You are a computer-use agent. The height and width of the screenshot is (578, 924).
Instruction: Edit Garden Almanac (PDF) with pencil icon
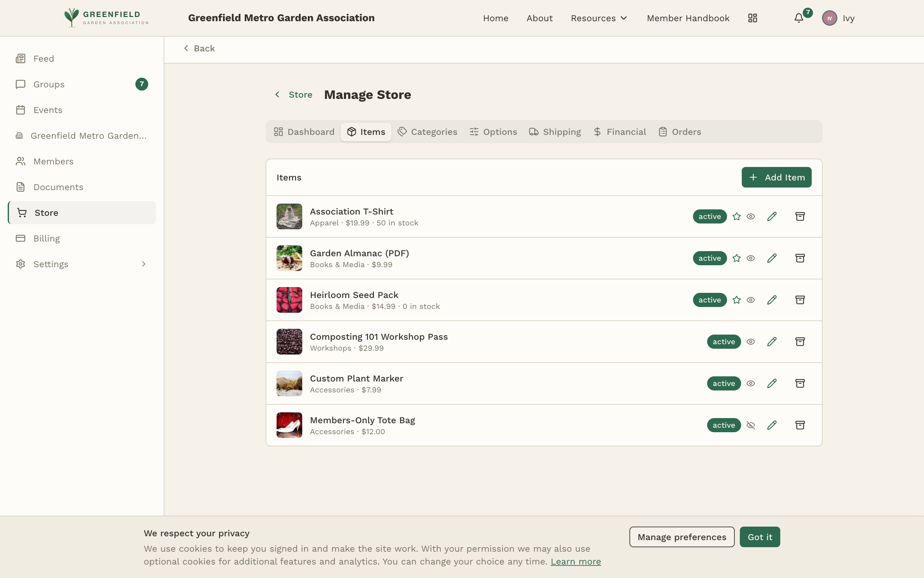click(772, 258)
